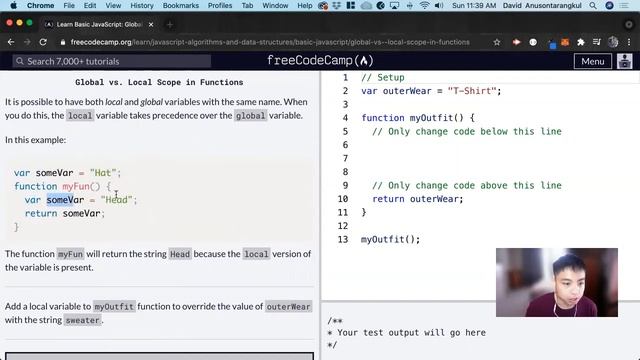Click the // Setup comment line
This screenshot has height=360, width=640.
(x=382, y=77)
